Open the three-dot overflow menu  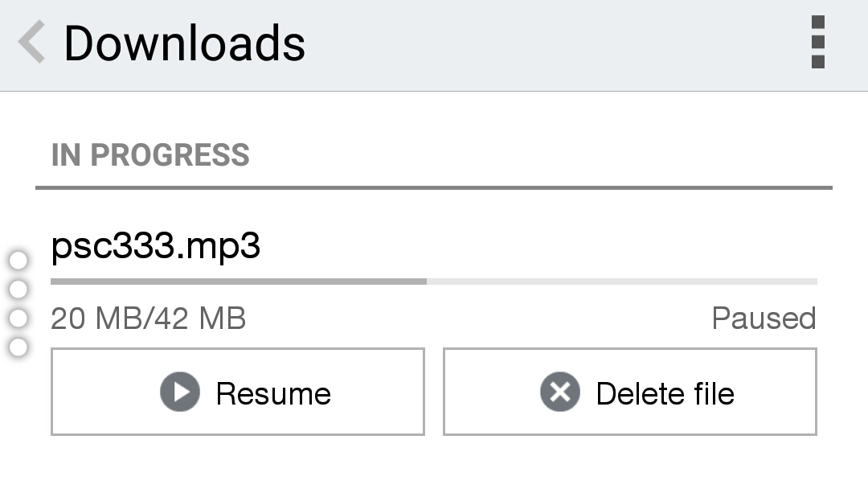click(817, 42)
